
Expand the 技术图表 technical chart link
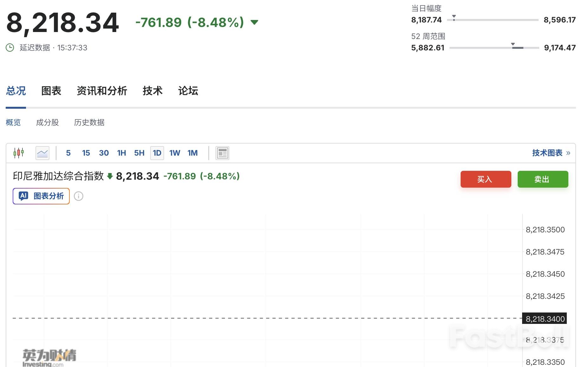(551, 153)
